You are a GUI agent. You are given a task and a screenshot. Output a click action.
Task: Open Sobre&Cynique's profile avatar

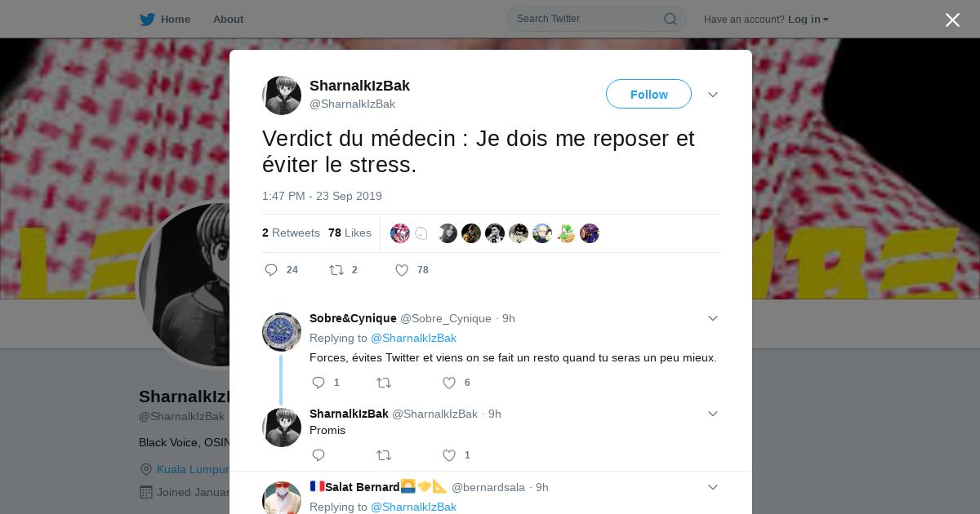tap(282, 332)
